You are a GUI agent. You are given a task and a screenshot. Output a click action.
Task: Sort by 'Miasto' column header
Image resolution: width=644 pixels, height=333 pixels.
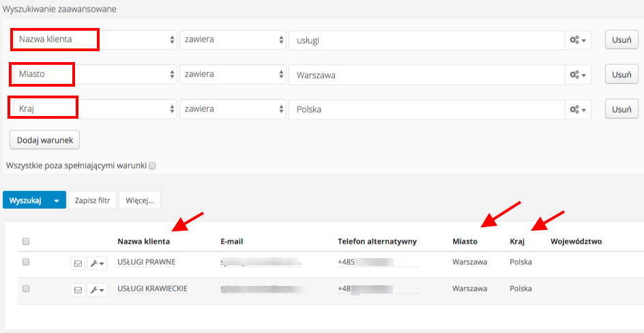point(465,242)
